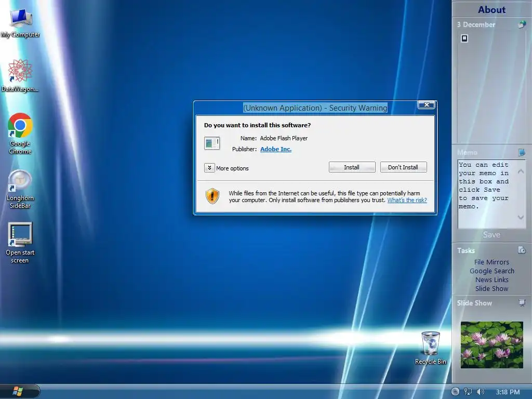Viewport: 532px width, 399px height.
Task: Click the Don't Install button
Action: (403, 167)
